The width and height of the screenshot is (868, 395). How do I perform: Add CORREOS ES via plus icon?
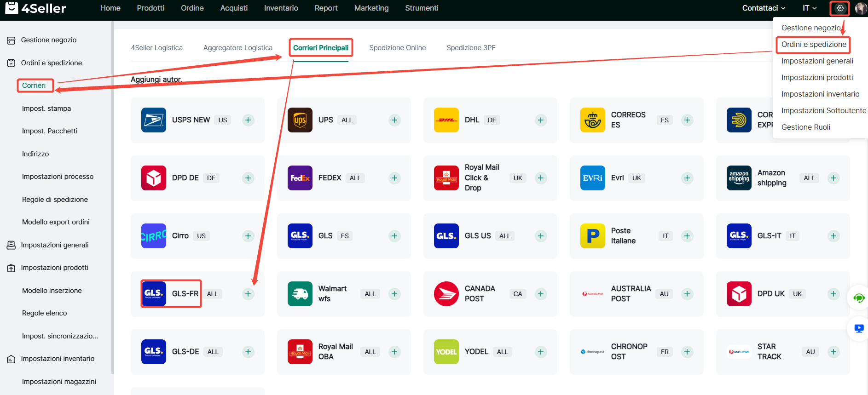(687, 120)
